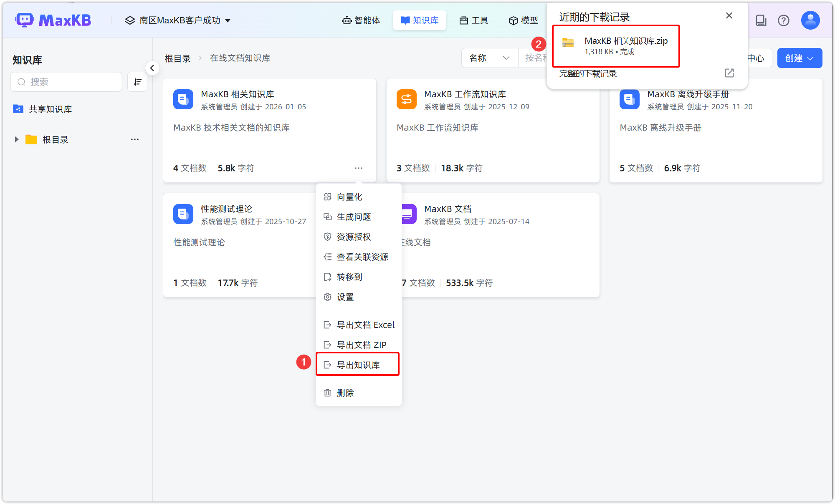Collapse the sidebar with the arrow button
Image resolution: width=835 pixels, height=504 pixels.
coord(152,68)
